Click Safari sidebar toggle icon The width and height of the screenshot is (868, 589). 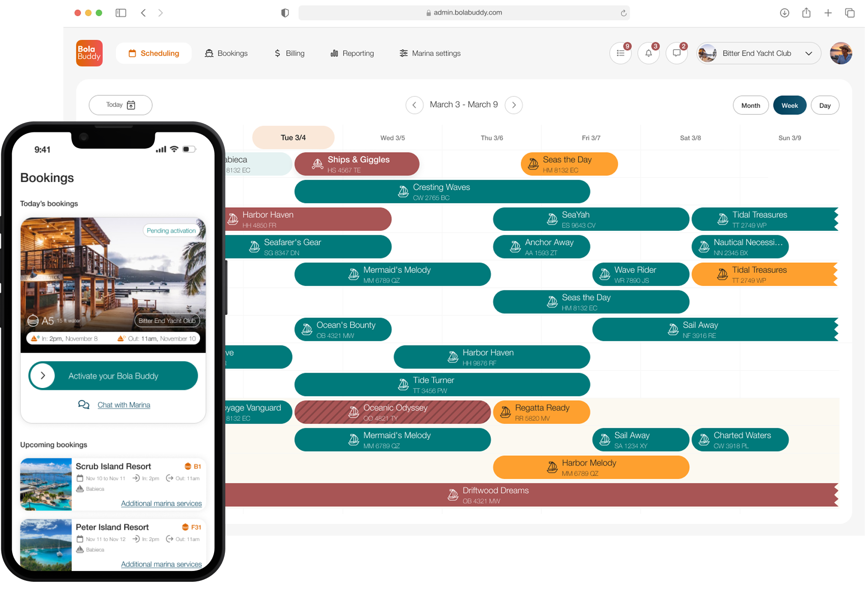[121, 13]
